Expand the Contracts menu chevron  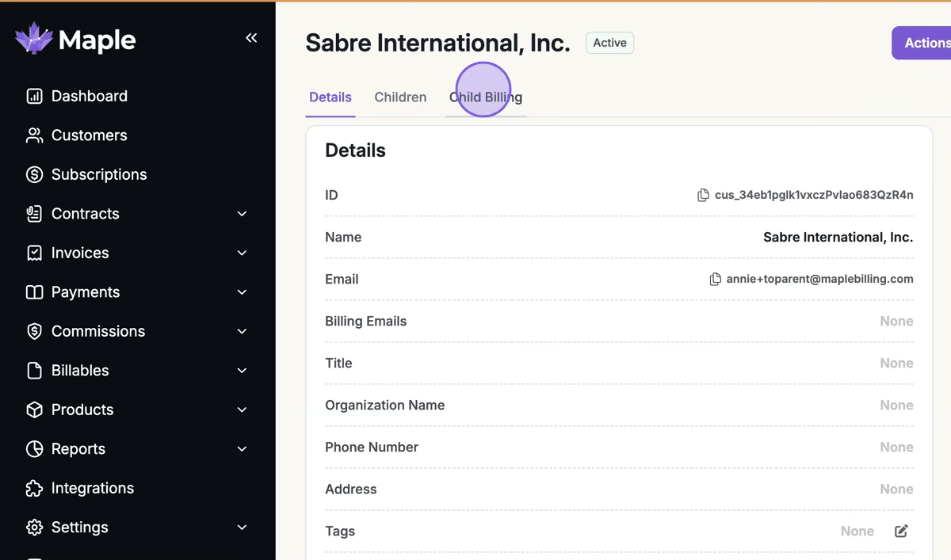click(x=243, y=214)
